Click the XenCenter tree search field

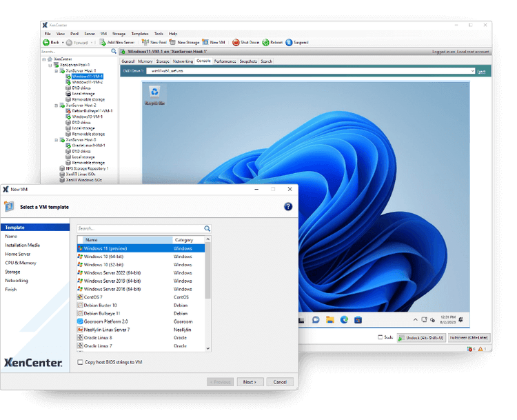pyautogui.click(x=76, y=52)
